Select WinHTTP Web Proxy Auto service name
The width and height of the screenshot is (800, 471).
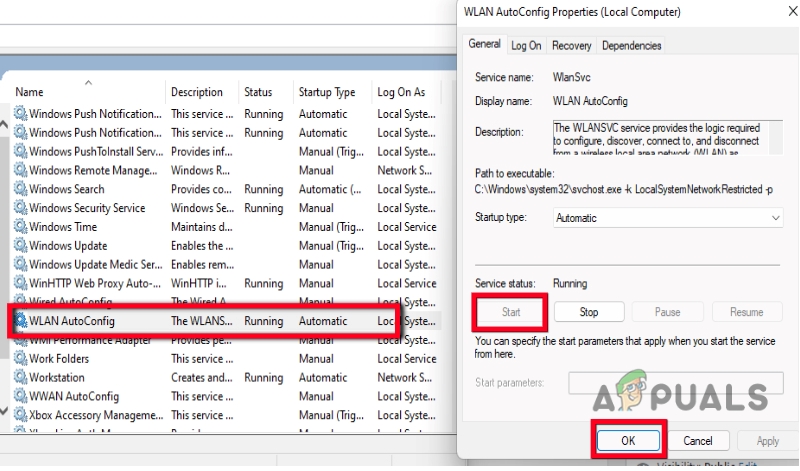(95, 283)
